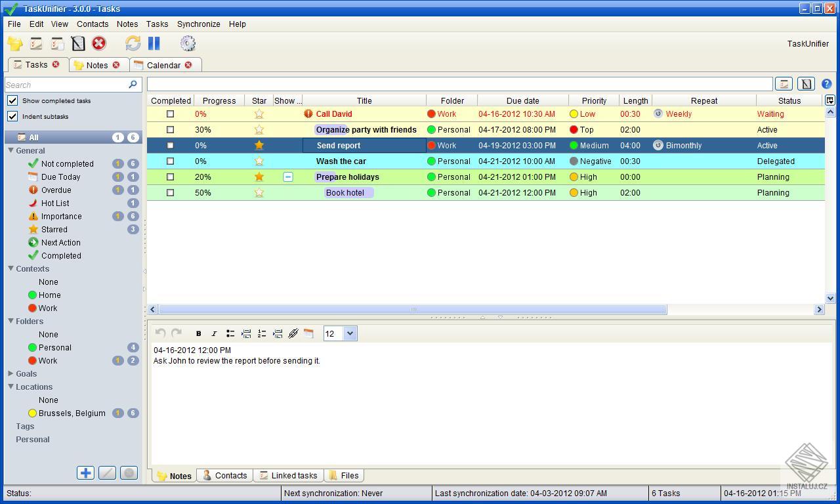This screenshot has width=840, height=504.
Task: Click the italic formatting icon in notes editor
Action: pyautogui.click(x=214, y=333)
